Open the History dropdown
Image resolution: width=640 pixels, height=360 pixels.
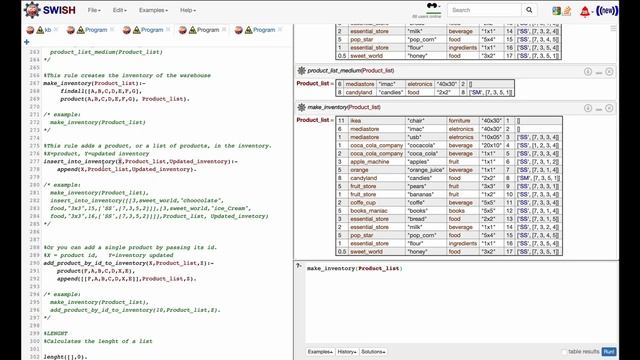tap(347, 352)
